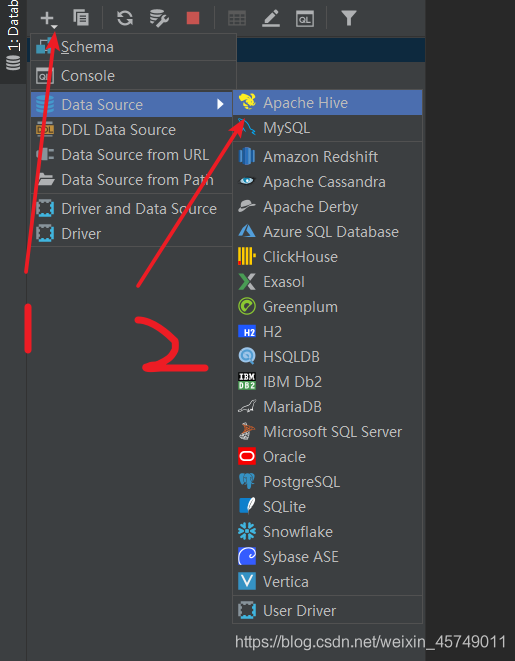515x661 pixels.
Task: Click the Duplicate data source icon
Action: 81,18
